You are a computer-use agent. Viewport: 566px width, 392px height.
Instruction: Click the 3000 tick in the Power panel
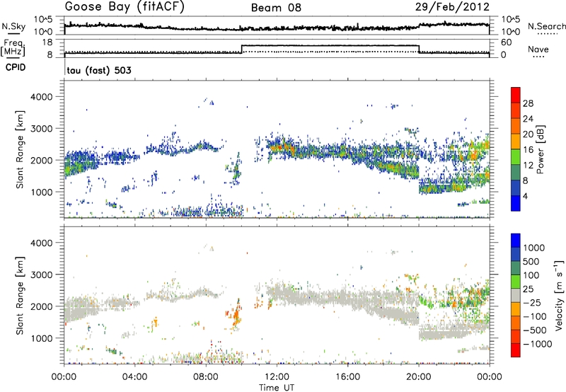click(42, 129)
